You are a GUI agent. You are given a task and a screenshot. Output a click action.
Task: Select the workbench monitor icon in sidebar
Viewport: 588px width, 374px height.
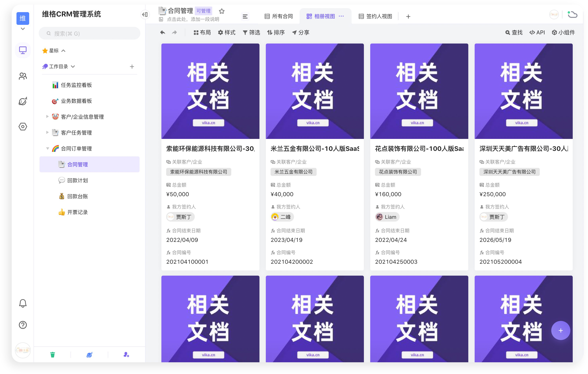(23, 50)
